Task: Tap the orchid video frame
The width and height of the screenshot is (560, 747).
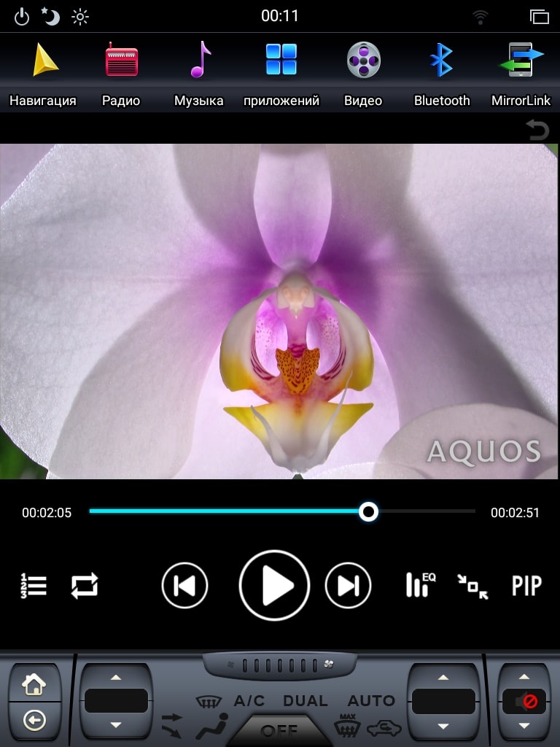Action: (279, 311)
